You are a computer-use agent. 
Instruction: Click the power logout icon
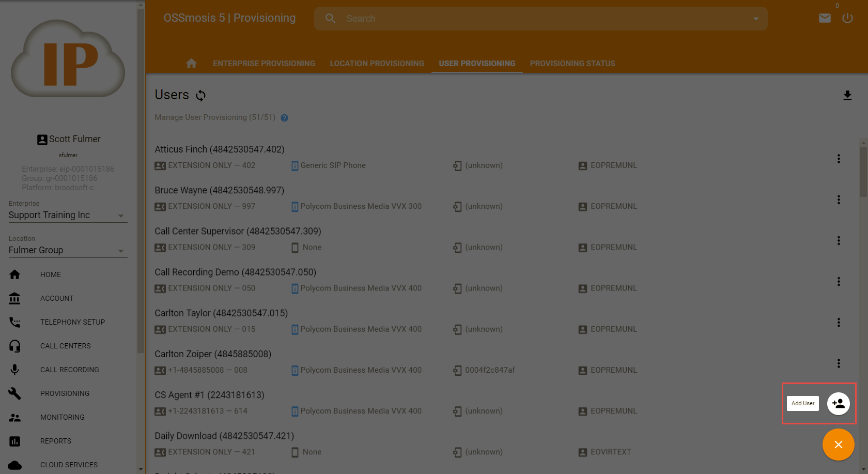pyautogui.click(x=847, y=19)
